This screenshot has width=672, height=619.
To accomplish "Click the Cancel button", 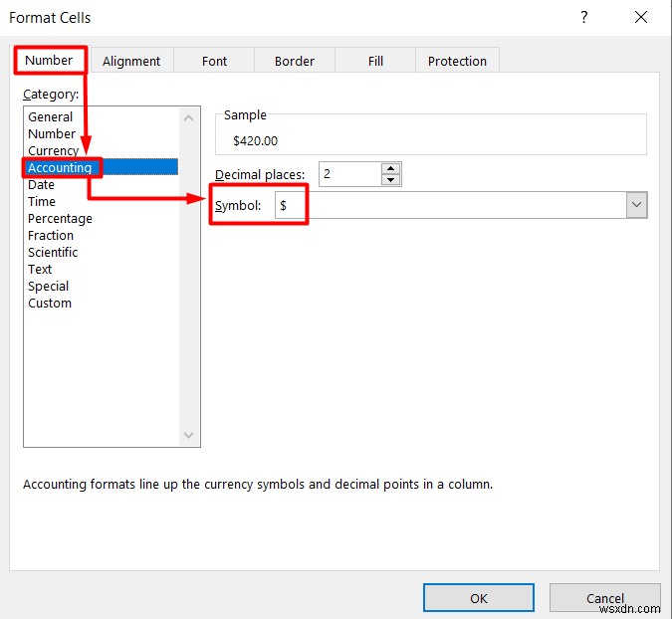I will click(x=604, y=598).
